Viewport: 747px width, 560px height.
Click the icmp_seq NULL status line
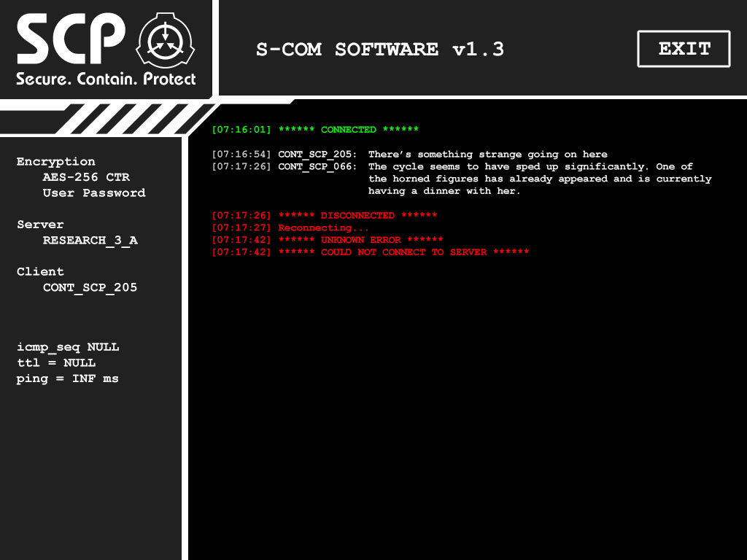point(68,347)
